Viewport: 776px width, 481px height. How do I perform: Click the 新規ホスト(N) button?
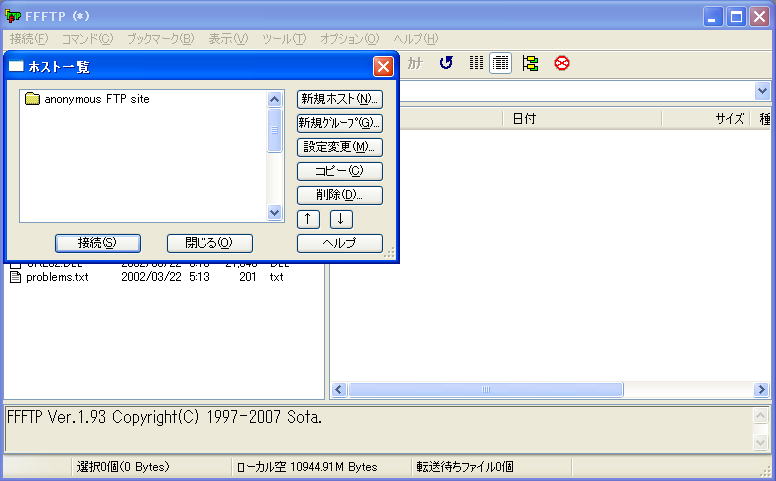tap(340, 99)
